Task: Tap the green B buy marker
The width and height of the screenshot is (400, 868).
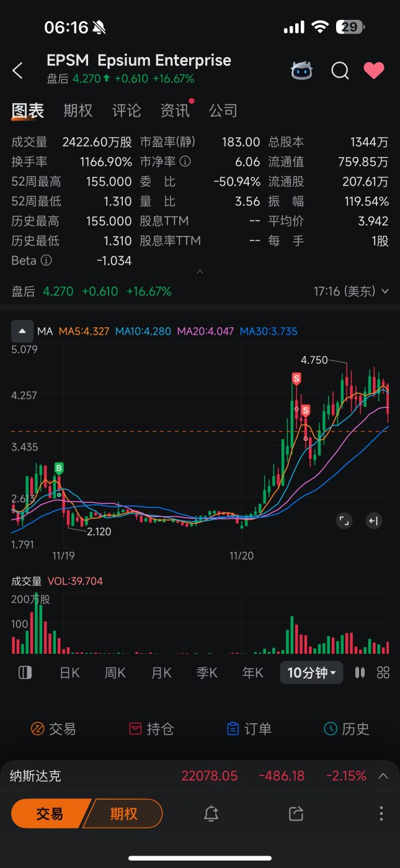Action: [x=60, y=469]
